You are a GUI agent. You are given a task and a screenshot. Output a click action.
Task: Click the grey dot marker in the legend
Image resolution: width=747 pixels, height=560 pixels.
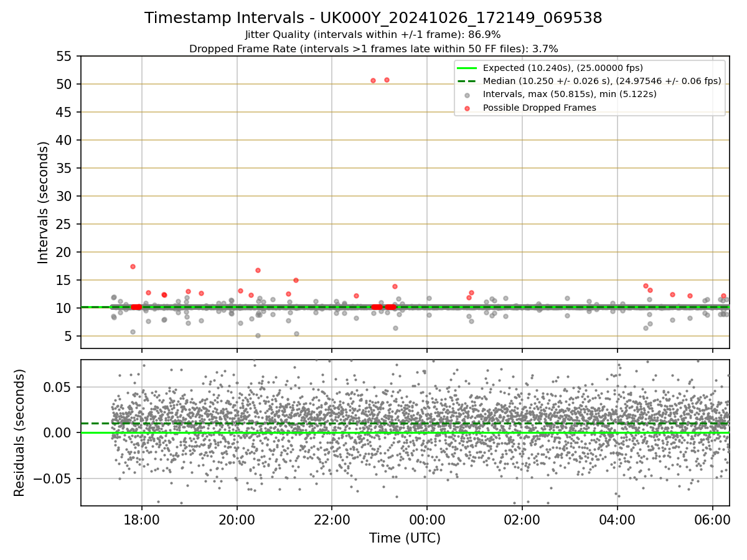[x=467, y=95]
